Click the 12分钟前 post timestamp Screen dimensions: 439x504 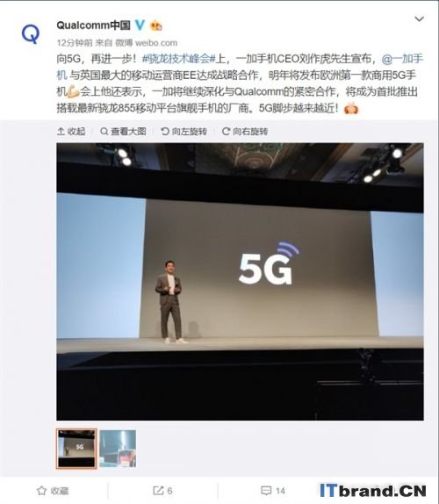(75, 43)
